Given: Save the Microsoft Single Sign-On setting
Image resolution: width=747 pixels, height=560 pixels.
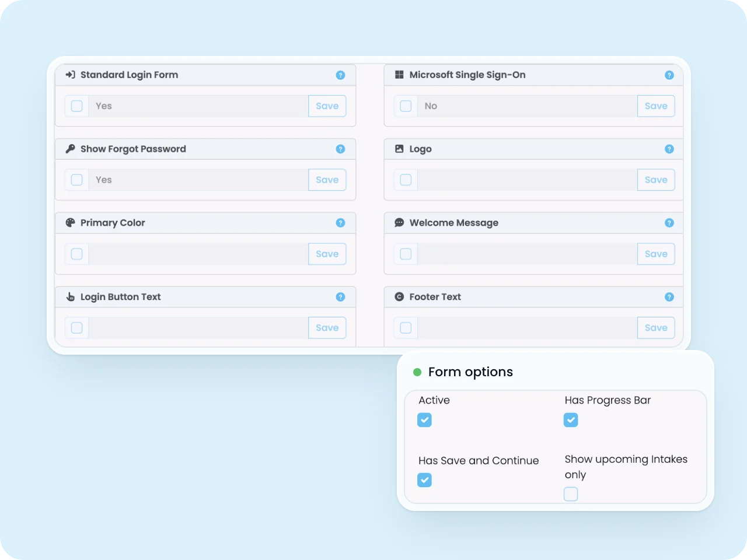Looking at the screenshot, I should [x=656, y=106].
